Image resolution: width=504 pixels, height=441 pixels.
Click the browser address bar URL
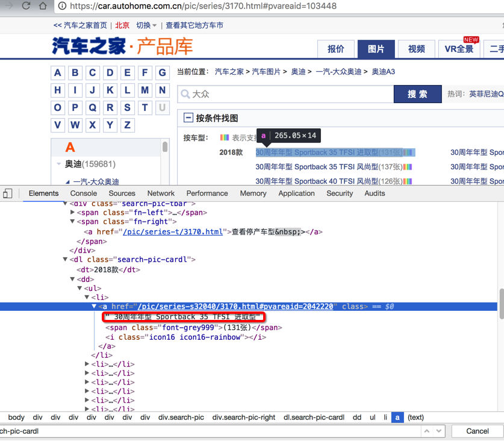(x=203, y=6)
